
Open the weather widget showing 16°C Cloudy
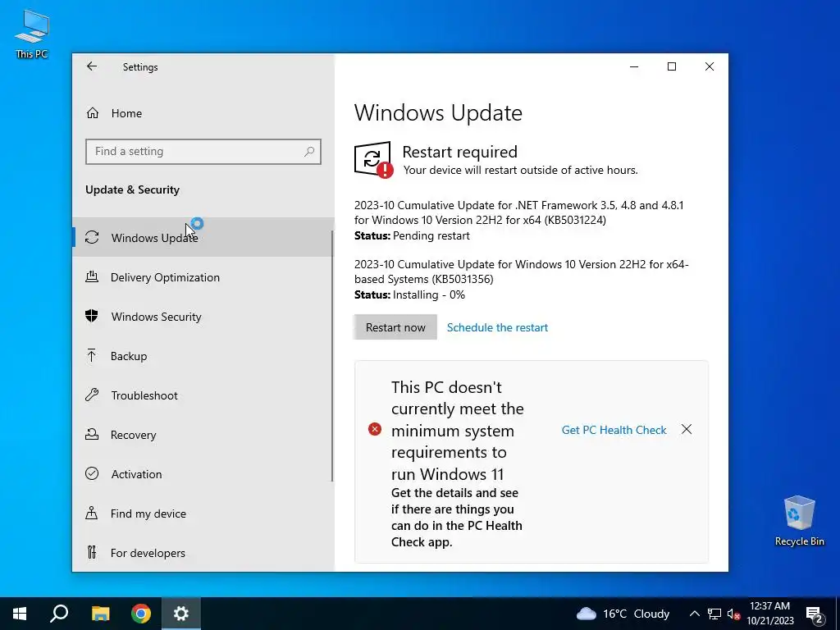click(x=623, y=614)
